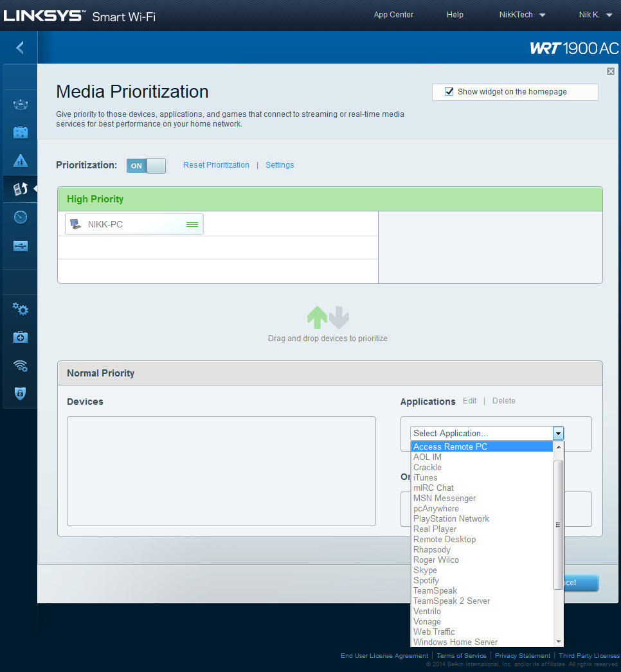The image size is (621, 672).
Task: Select Roger Wilco in the application list
Action: point(482,560)
